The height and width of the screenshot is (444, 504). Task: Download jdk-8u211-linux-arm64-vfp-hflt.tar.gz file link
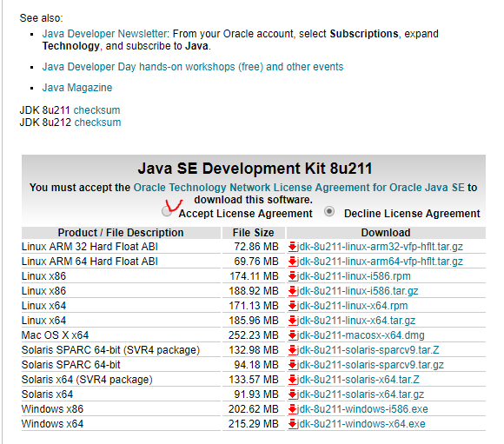[380, 262]
